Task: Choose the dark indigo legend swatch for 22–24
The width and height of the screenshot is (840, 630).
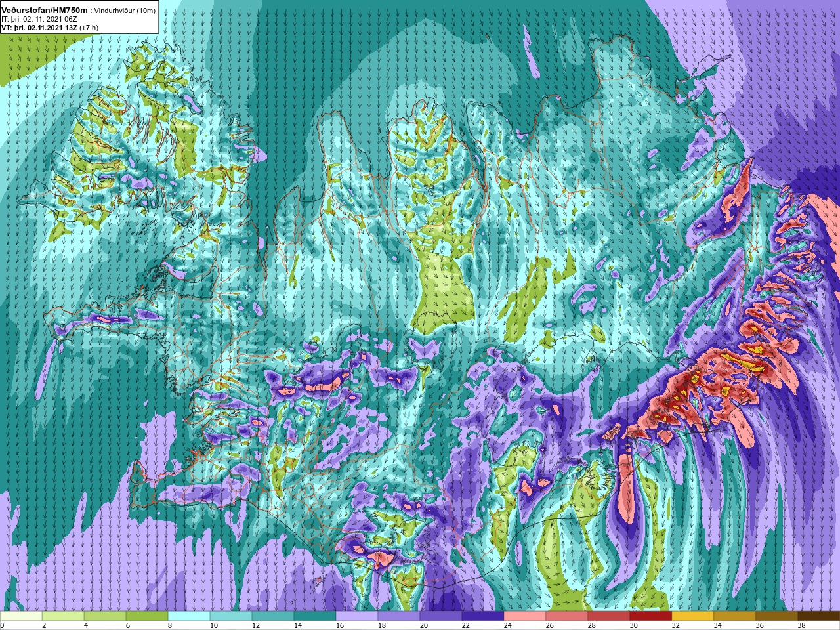Action: click(483, 616)
